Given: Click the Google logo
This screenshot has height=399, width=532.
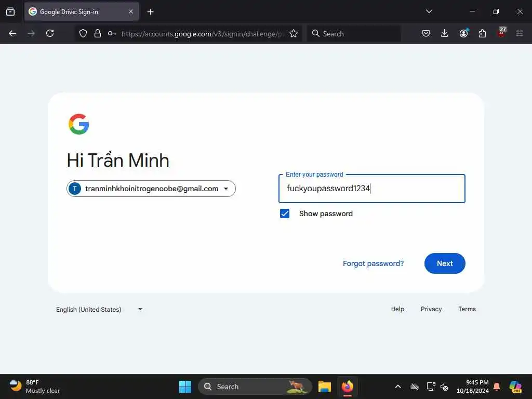Looking at the screenshot, I should pos(79,124).
